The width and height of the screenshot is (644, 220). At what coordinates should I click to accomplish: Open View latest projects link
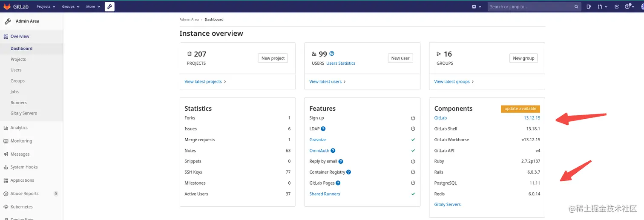[x=205, y=82]
